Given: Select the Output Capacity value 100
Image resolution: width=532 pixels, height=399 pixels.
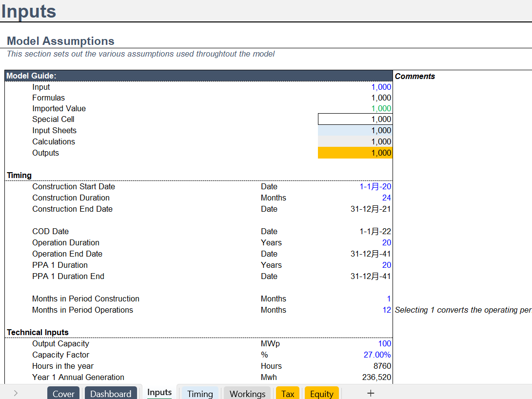Looking at the screenshot, I should point(384,343).
